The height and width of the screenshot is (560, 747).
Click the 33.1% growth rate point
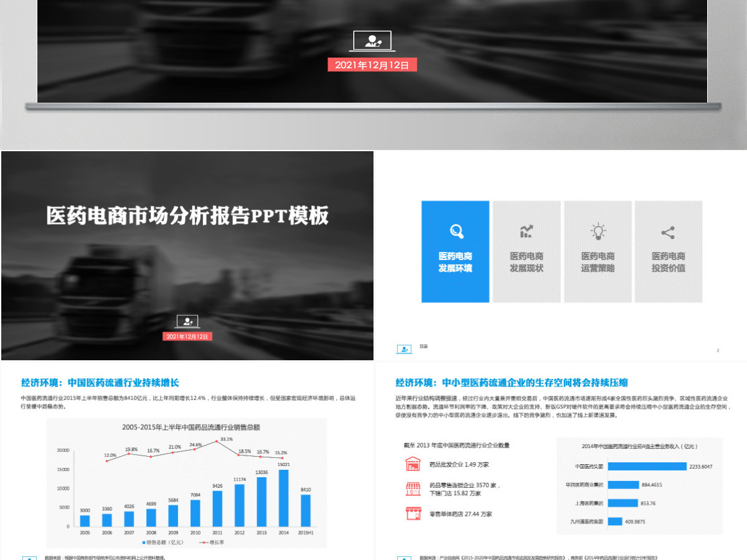217,441
